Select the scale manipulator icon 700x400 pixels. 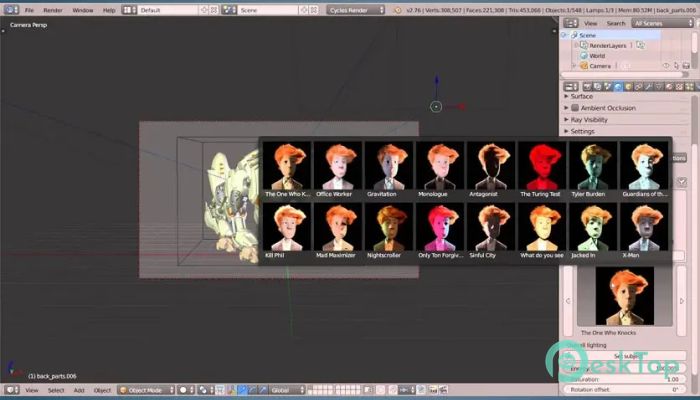tap(262, 390)
